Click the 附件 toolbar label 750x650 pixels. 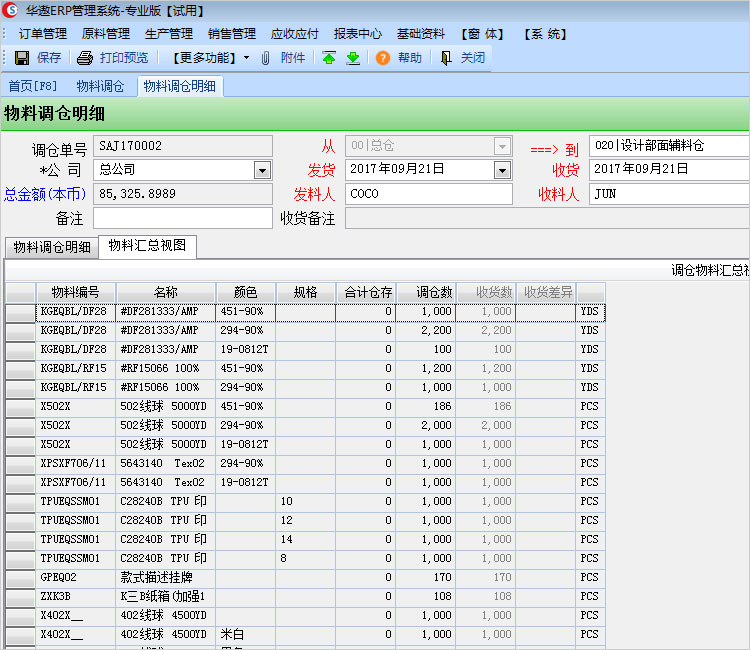pos(293,58)
